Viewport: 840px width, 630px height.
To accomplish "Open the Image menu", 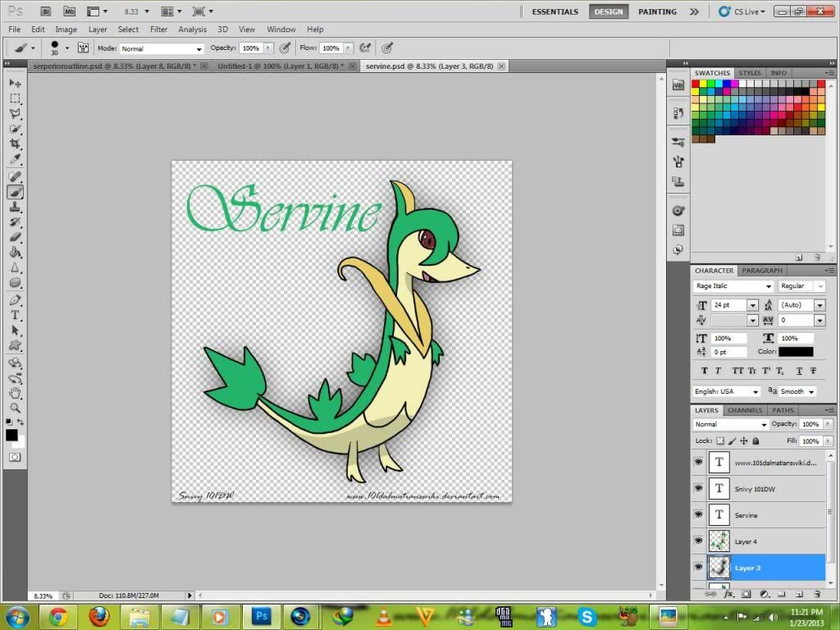I will pyautogui.click(x=66, y=30).
